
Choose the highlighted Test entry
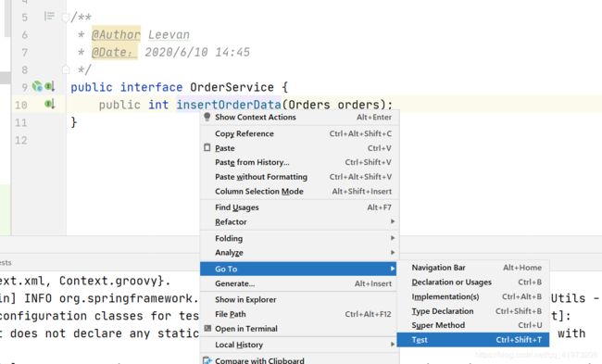coord(473,340)
